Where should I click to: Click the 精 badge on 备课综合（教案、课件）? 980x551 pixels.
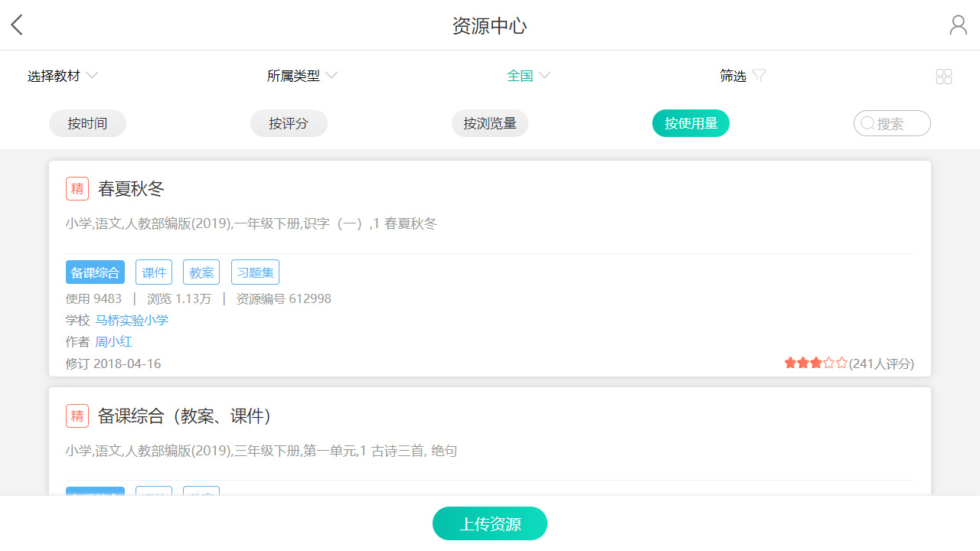pyautogui.click(x=77, y=416)
